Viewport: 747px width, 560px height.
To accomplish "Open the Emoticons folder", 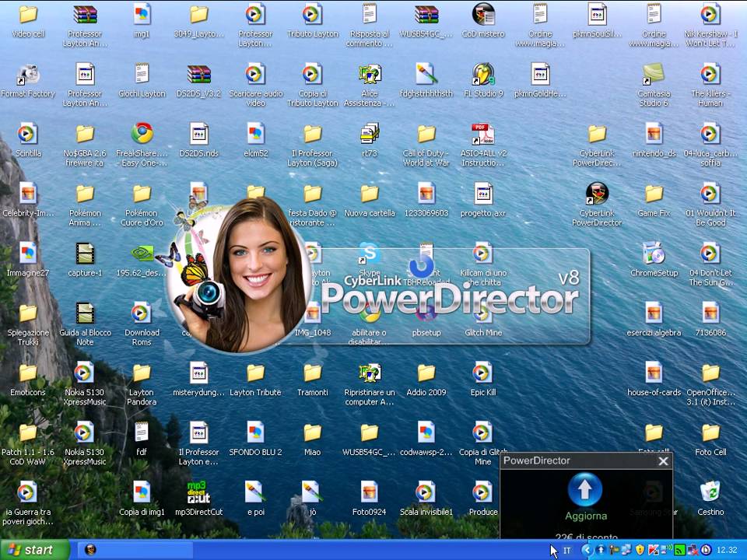I will click(28, 373).
